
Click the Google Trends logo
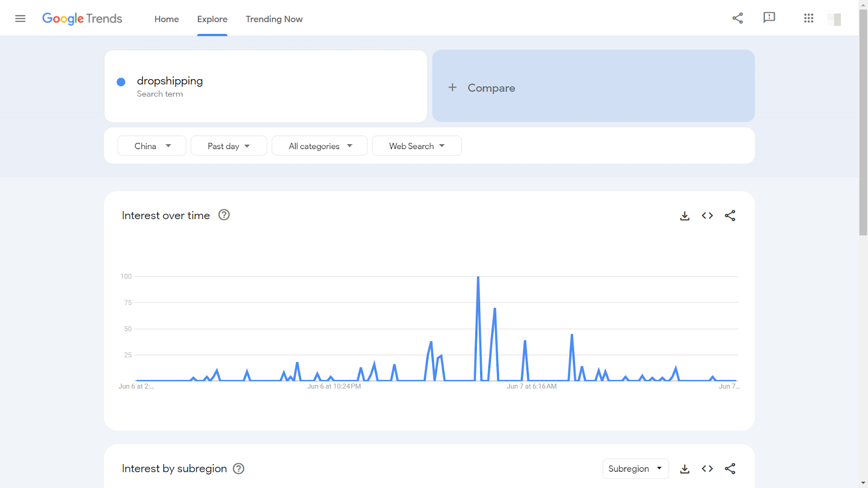click(82, 19)
